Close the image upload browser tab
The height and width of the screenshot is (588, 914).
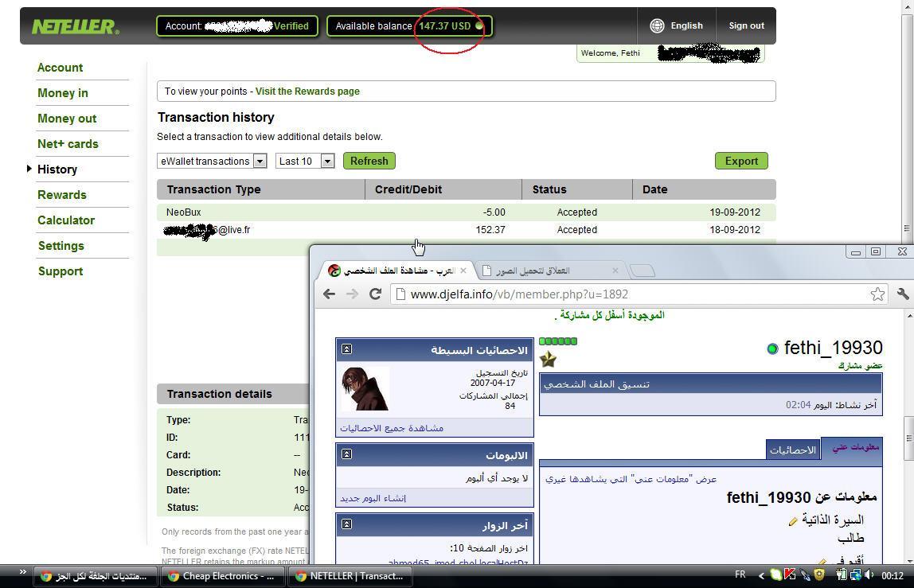click(x=615, y=271)
